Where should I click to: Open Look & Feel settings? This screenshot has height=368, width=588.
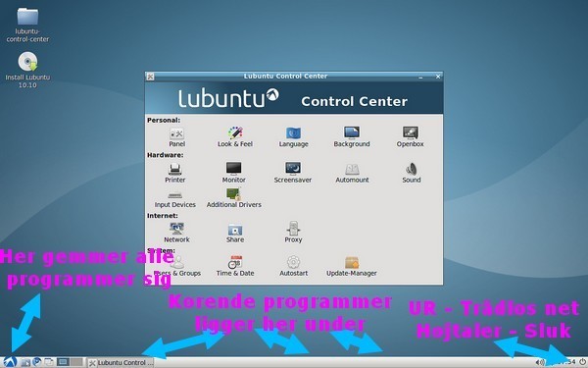[235, 137]
